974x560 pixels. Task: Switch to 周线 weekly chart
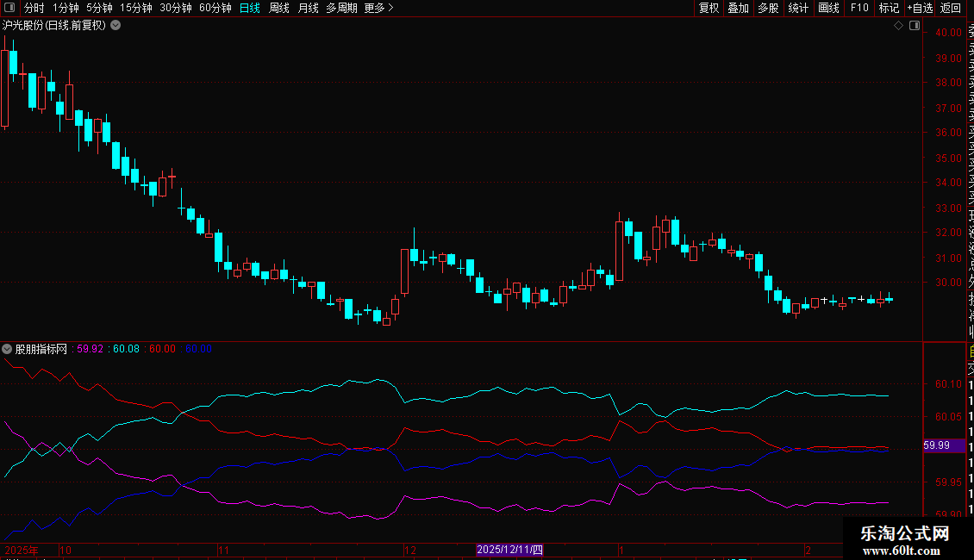[x=279, y=8]
